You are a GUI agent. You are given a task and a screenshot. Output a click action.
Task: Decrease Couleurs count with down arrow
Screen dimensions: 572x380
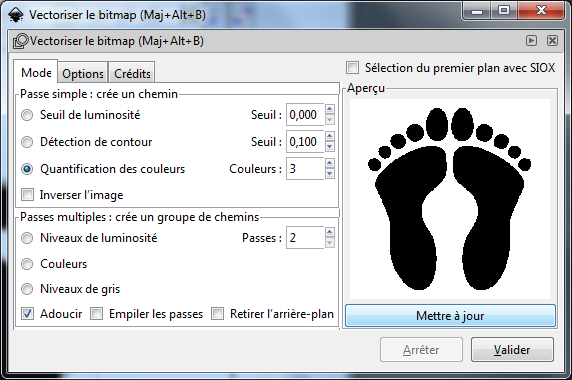tap(330, 174)
